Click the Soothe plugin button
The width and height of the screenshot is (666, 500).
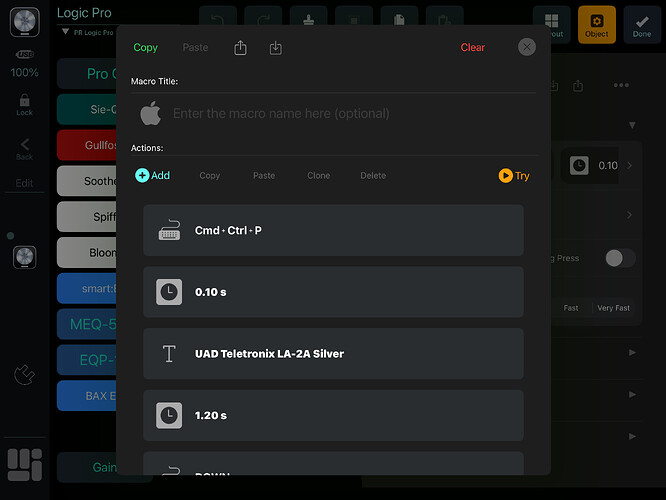pyautogui.click(x=87, y=181)
